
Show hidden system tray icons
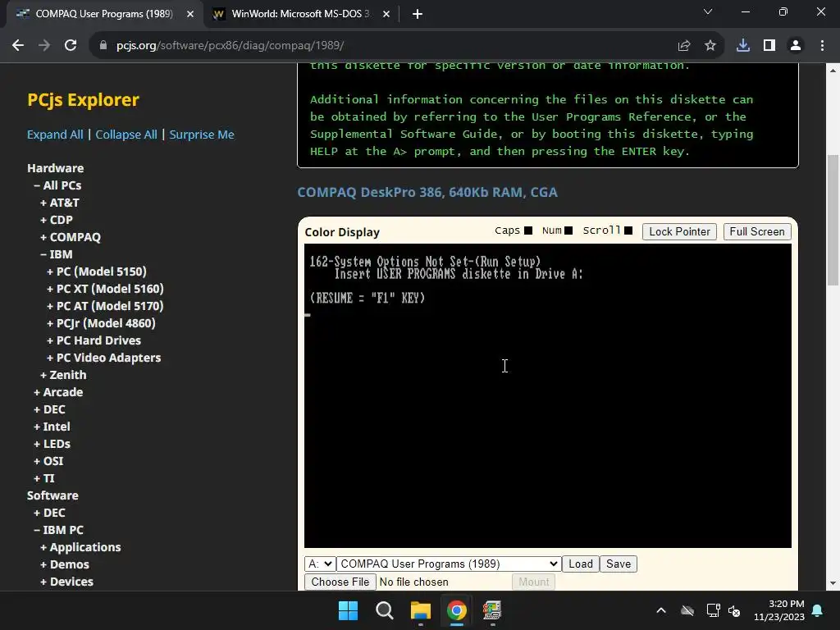(x=661, y=610)
